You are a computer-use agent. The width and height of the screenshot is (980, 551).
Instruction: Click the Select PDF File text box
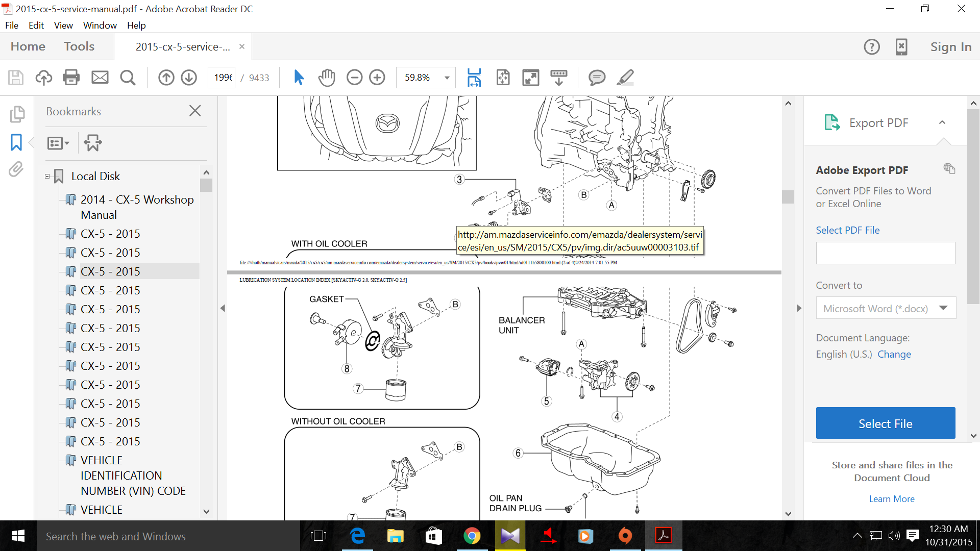click(x=886, y=253)
